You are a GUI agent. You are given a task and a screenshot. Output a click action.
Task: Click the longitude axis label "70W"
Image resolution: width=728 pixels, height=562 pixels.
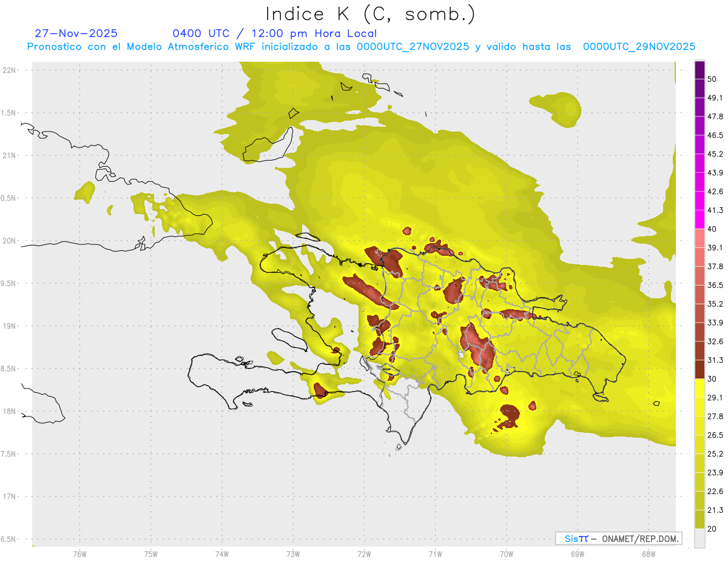click(x=506, y=554)
